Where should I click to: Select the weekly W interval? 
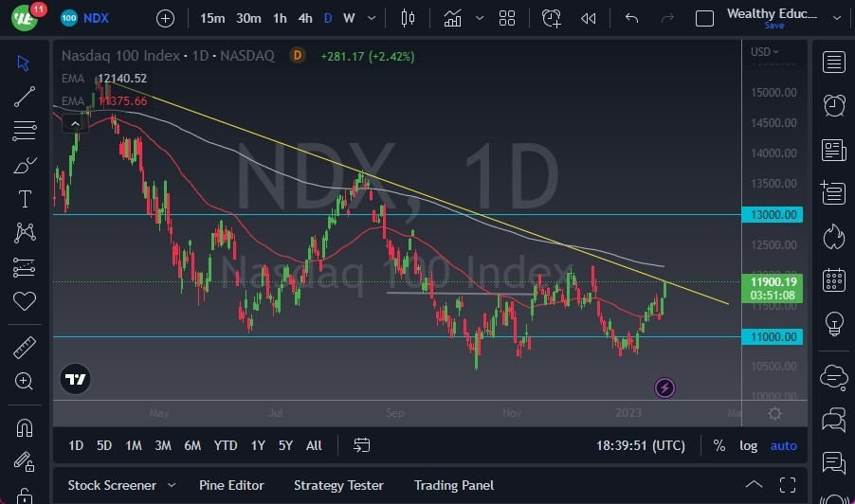349,18
